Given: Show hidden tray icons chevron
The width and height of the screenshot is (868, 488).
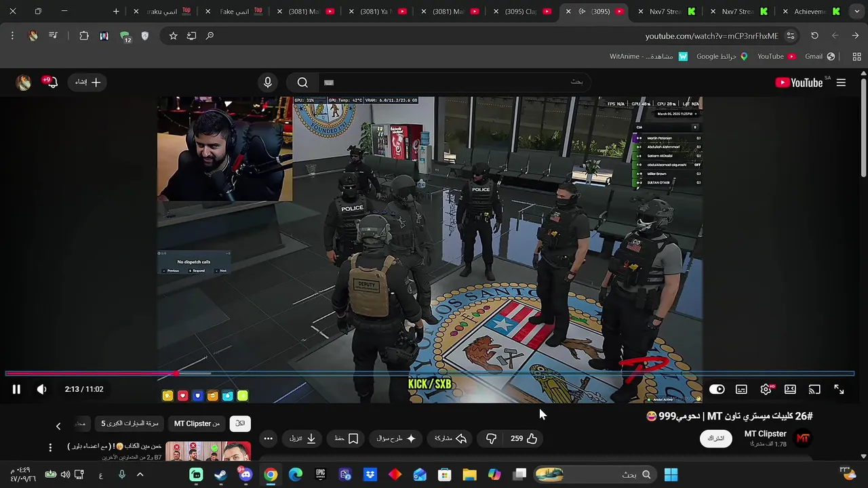Looking at the screenshot, I should 140,474.
